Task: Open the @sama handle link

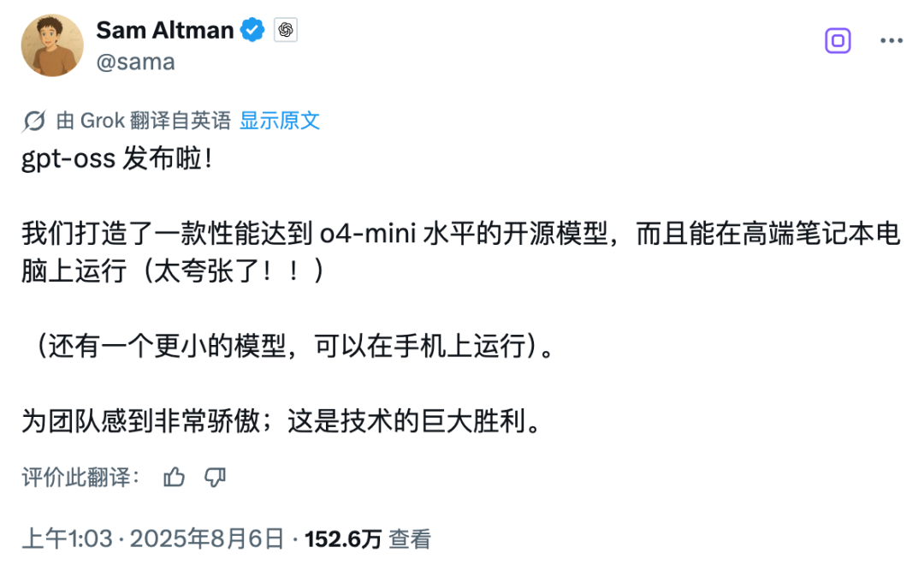Action: pyautogui.click(x=135, y=62)
